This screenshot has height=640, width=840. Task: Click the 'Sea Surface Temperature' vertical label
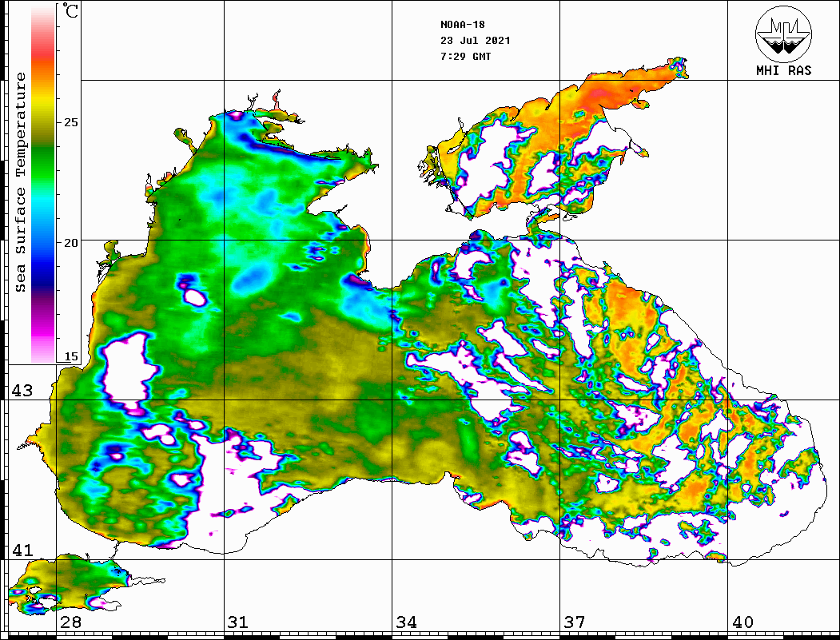click(x=20, y=183)
